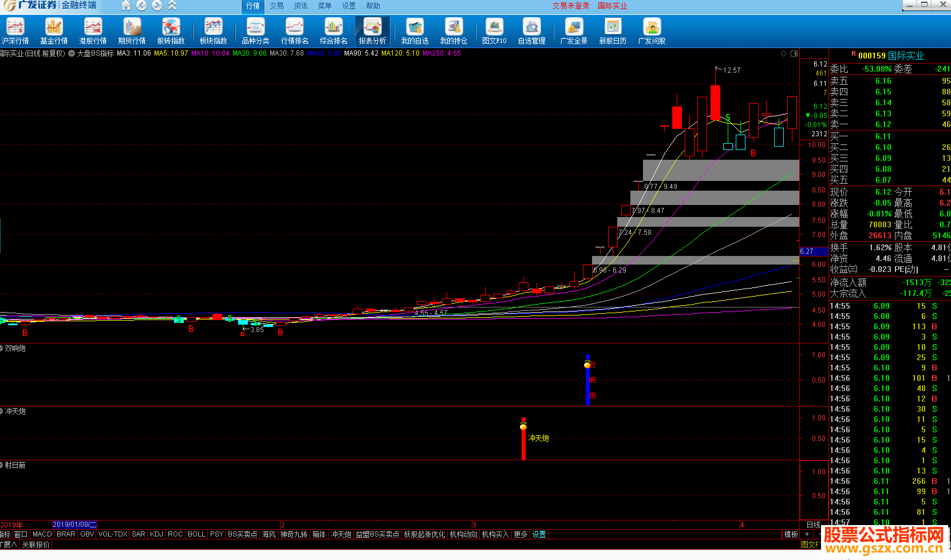The width and height of the screenshot is (951, 560).
Task: Open 自选管理 watchlist management icon
Action: [531, 31]
